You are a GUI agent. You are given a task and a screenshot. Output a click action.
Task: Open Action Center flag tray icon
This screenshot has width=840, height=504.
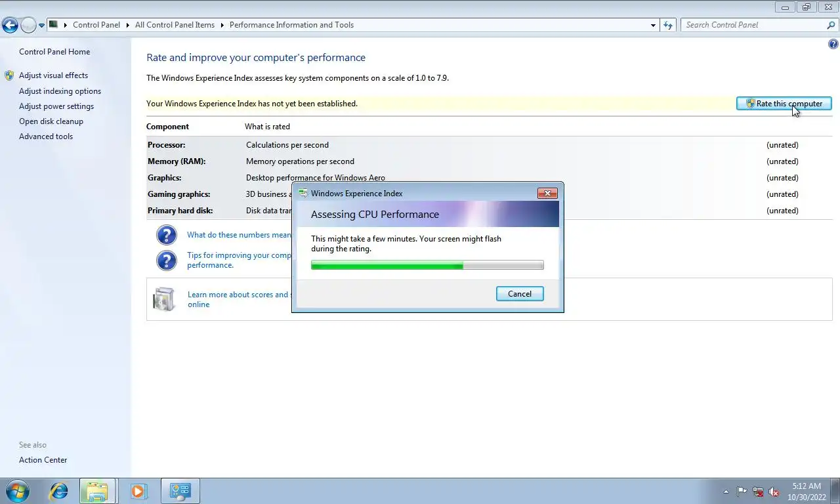[742, 492]
